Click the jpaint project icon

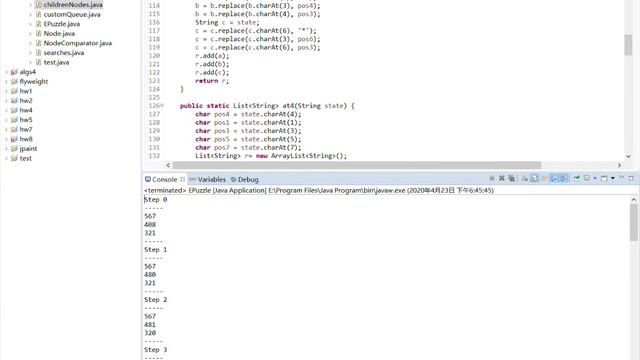tap(14, 149)
